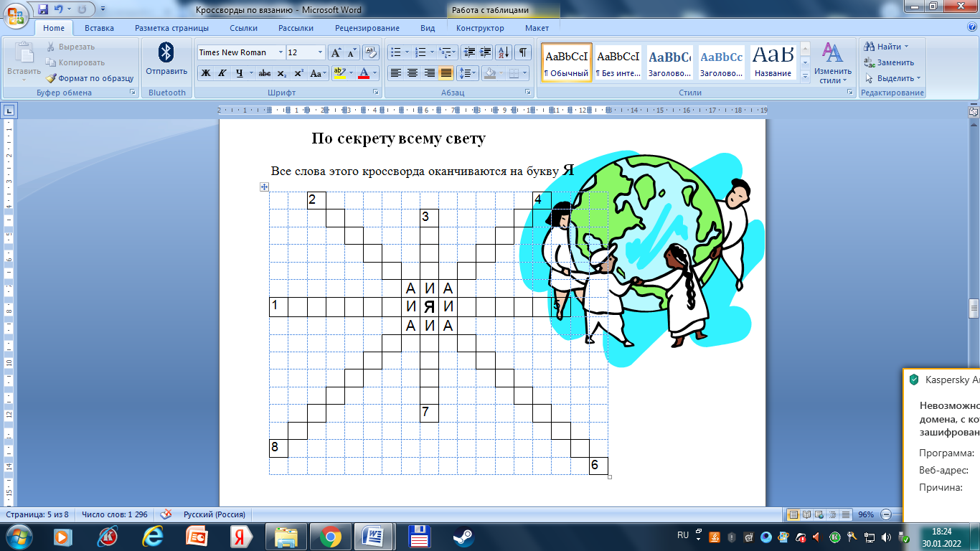Click the Формат по образцу button

pos(90,78)
